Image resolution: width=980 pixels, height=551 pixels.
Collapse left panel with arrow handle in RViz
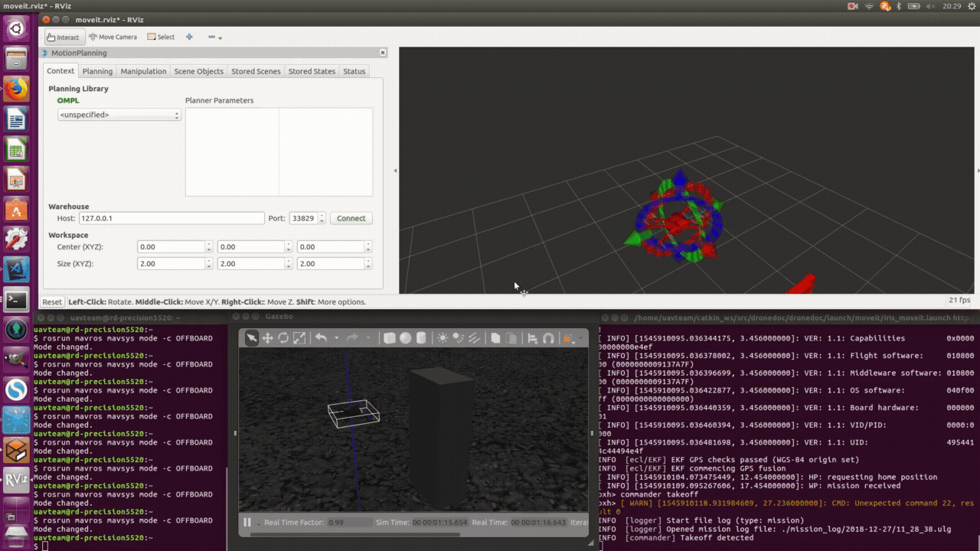[396, 171]
